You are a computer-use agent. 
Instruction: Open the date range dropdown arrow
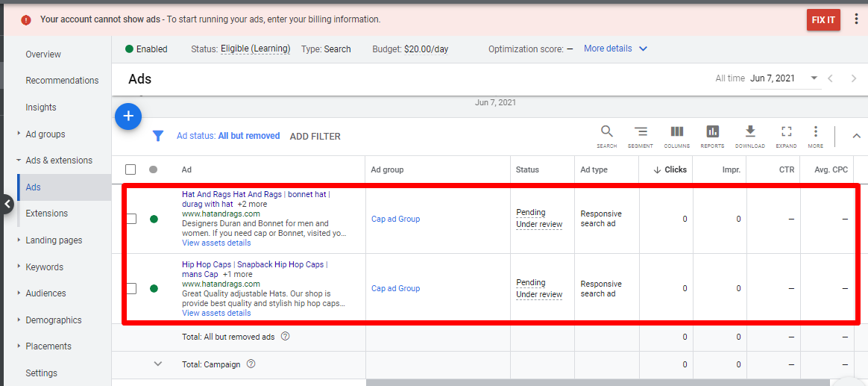(x=814, y=78)
